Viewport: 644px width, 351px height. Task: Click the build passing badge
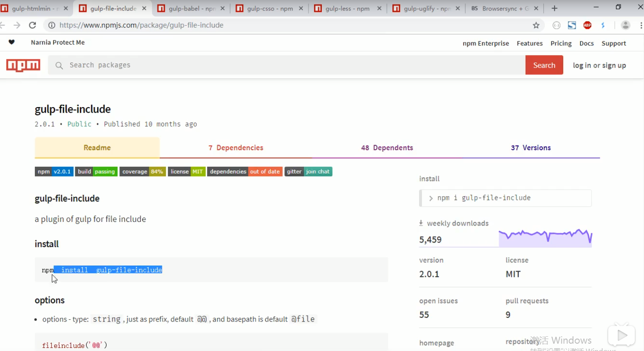coord(96,171)
